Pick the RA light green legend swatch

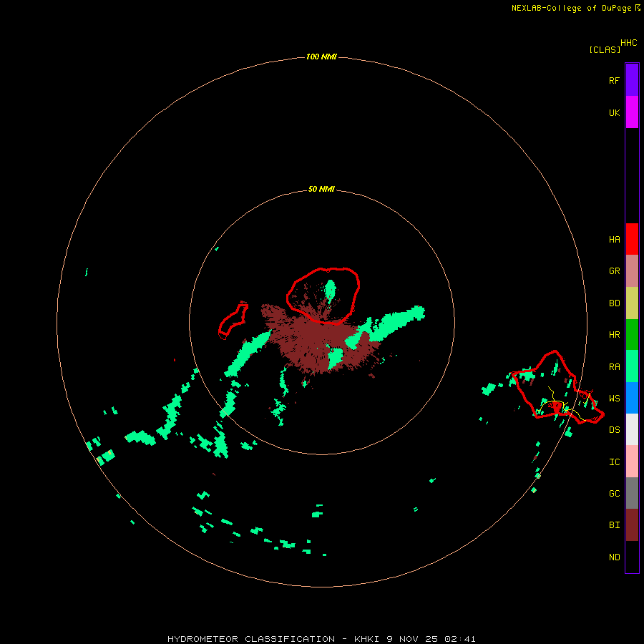tap(632, 366)
